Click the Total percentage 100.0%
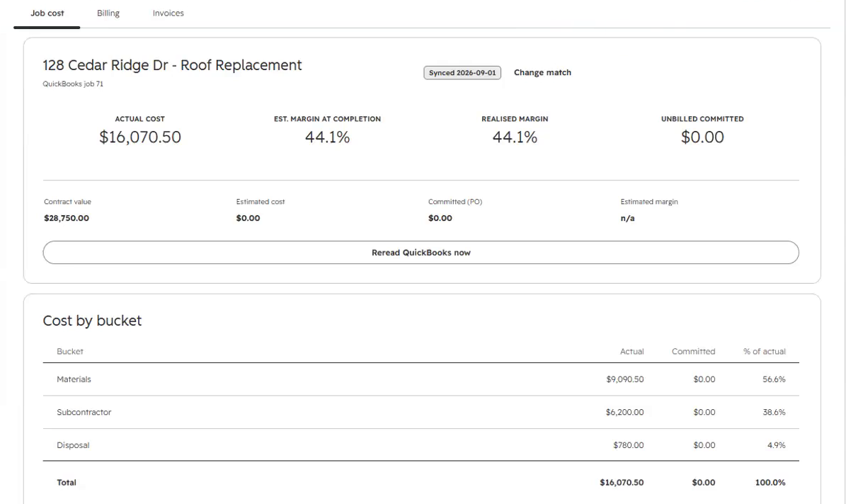Screen dimensions: 846x504 770,483
